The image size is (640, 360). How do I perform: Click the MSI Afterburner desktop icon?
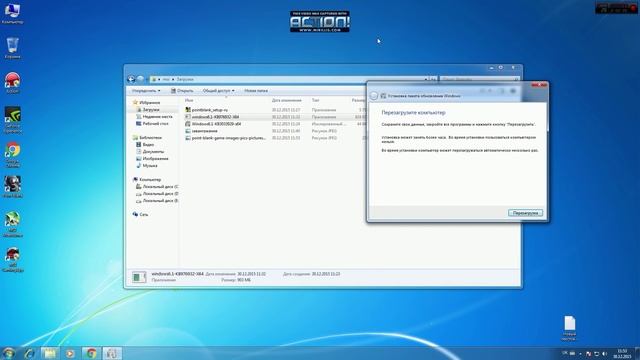point(12,224)
